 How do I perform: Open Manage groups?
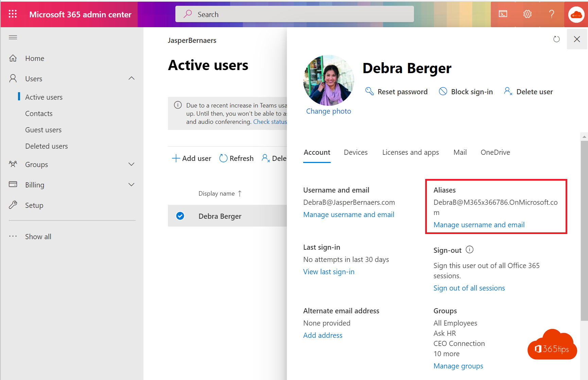coord(458,366)
